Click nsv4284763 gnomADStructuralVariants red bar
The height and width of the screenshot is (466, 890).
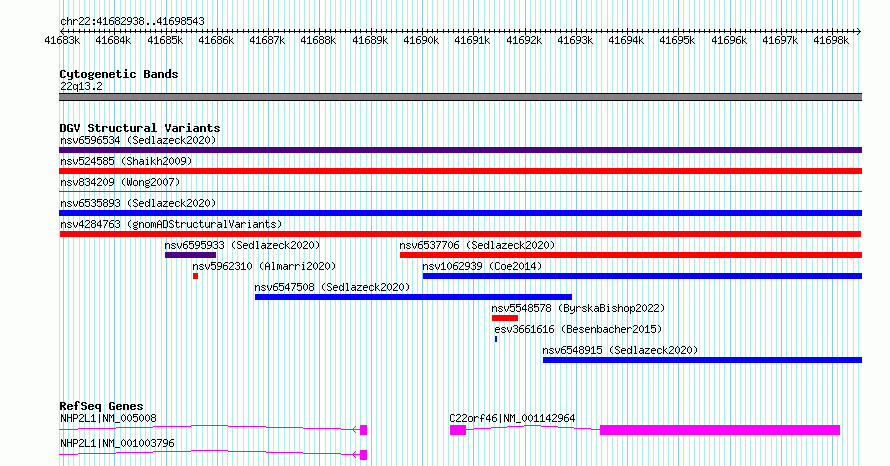coord(460,234)
